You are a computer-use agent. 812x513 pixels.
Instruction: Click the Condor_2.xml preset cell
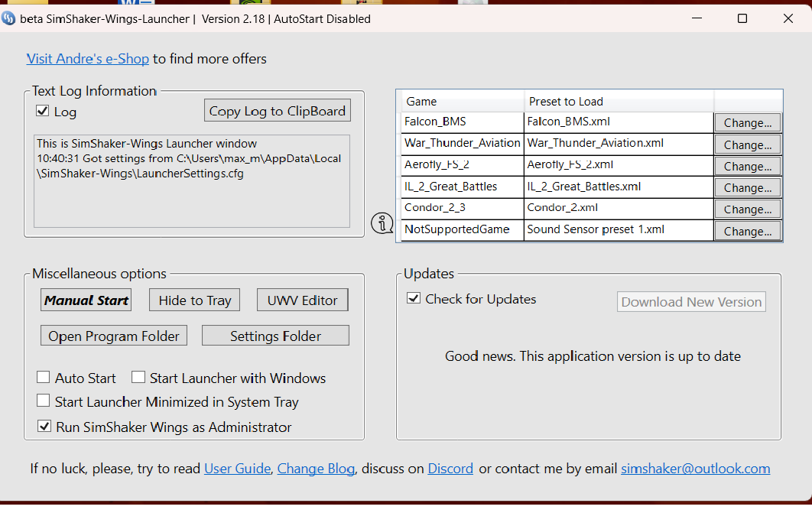(619, 208)
